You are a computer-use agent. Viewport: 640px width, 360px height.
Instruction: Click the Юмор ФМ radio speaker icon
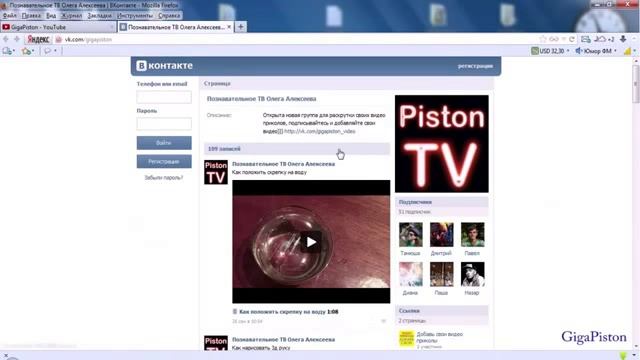pos(578,51)
